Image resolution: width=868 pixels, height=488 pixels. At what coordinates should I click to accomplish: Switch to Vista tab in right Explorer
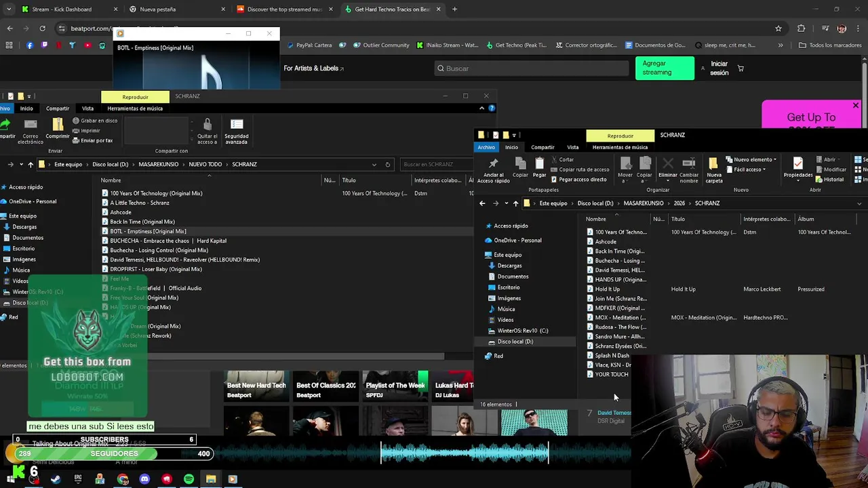(x=573, y=147)
